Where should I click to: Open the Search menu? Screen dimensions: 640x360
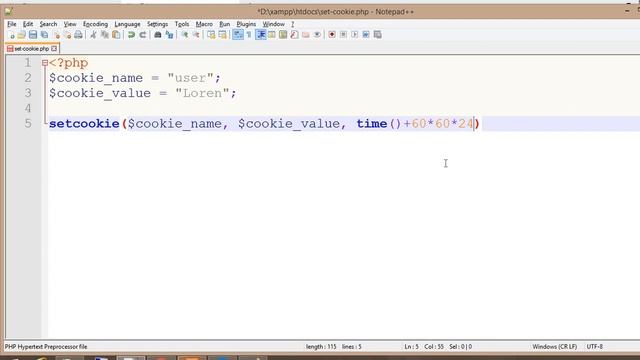[48, 24]
